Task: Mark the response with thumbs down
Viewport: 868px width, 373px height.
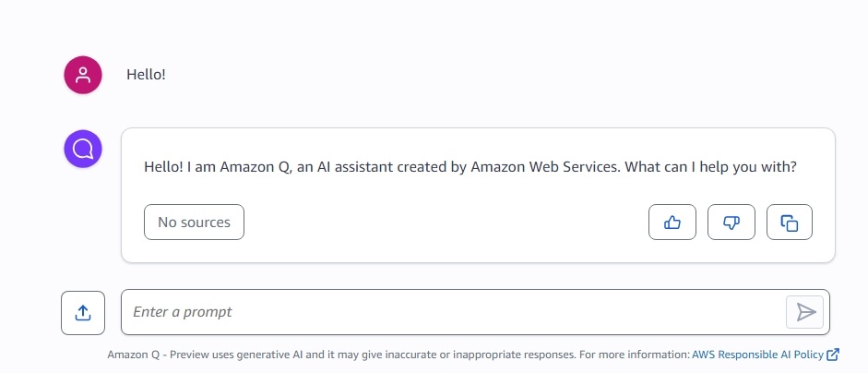Action: tap(731, 223)
